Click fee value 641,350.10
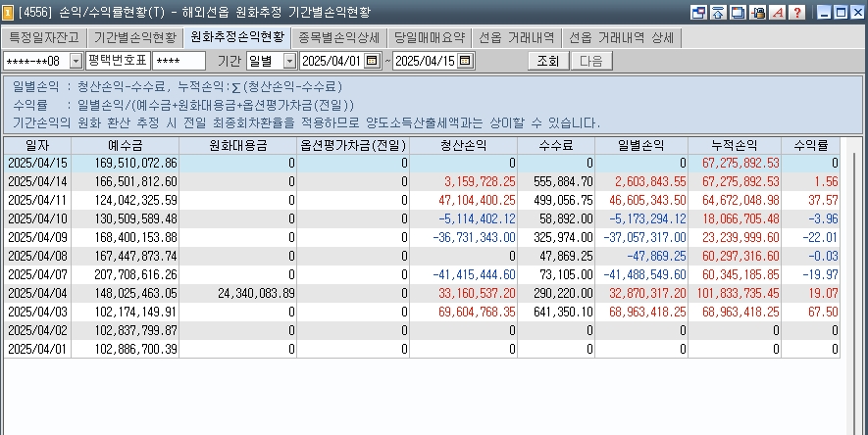 pyautogui.click(x=563, y=312)
